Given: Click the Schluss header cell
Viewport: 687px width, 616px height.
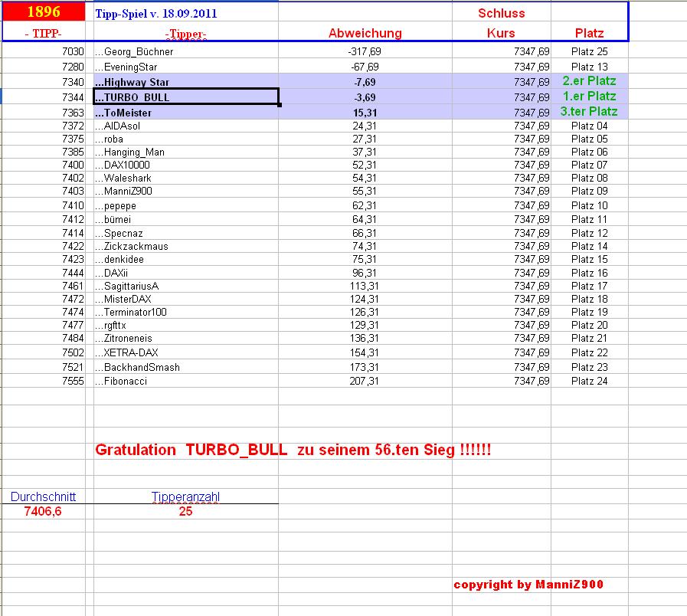Looking at the screenshot, I should 501,13.
